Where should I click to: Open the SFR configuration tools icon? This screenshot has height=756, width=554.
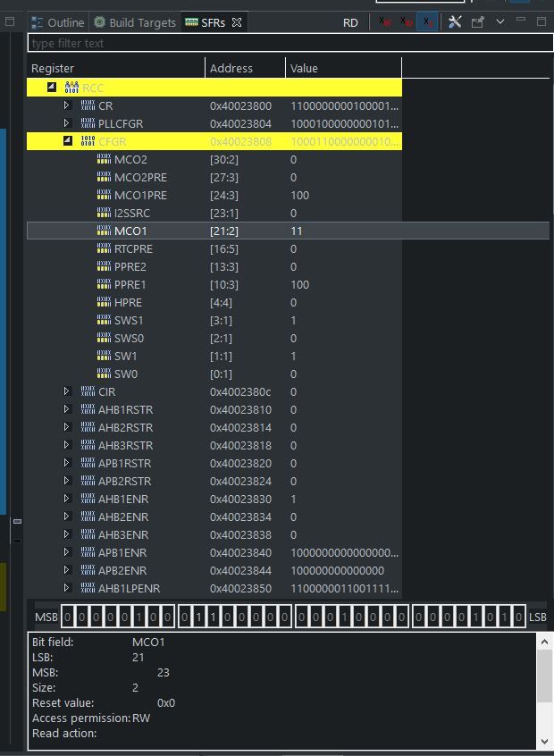(x=455, y=21)
